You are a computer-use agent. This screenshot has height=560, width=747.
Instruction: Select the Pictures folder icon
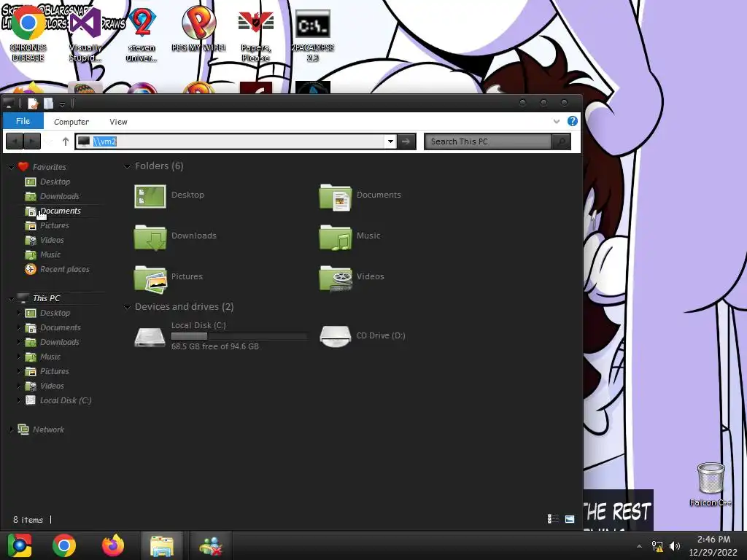pyautogui.click(x=150, y=279)
